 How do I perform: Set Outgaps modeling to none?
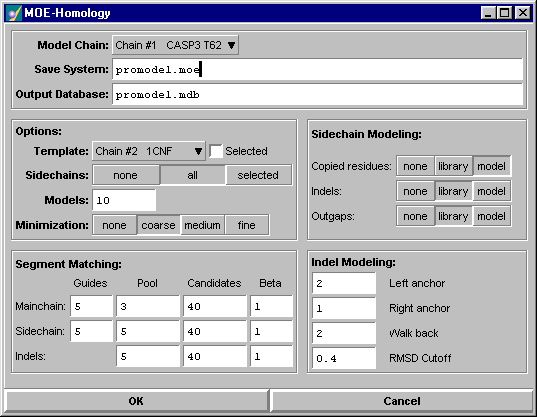coord(415,216)
